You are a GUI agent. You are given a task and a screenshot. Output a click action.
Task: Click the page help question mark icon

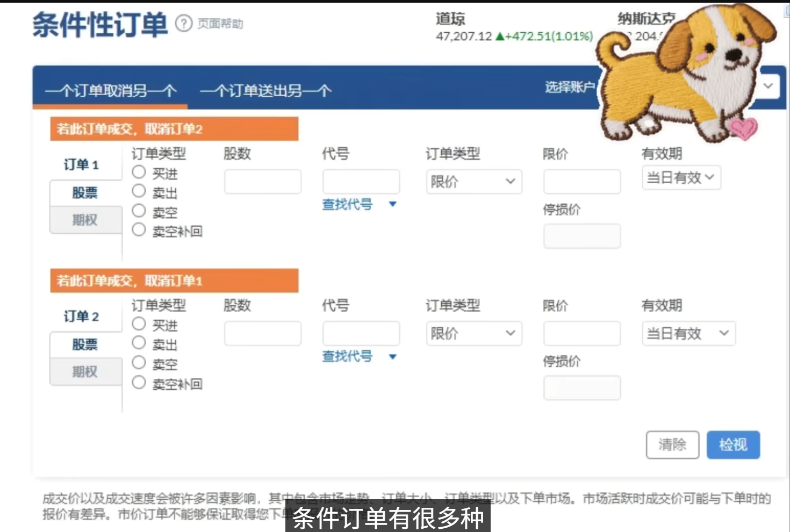[x=184, y=24]
